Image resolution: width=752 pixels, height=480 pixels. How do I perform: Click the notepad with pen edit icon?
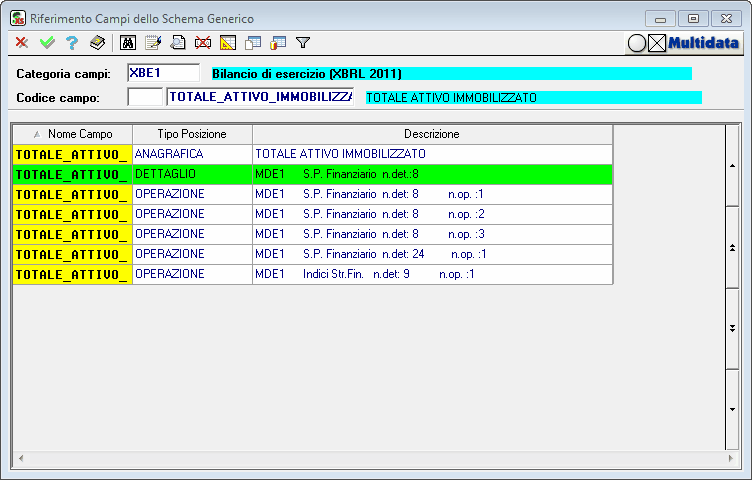[x=153, y=43]
